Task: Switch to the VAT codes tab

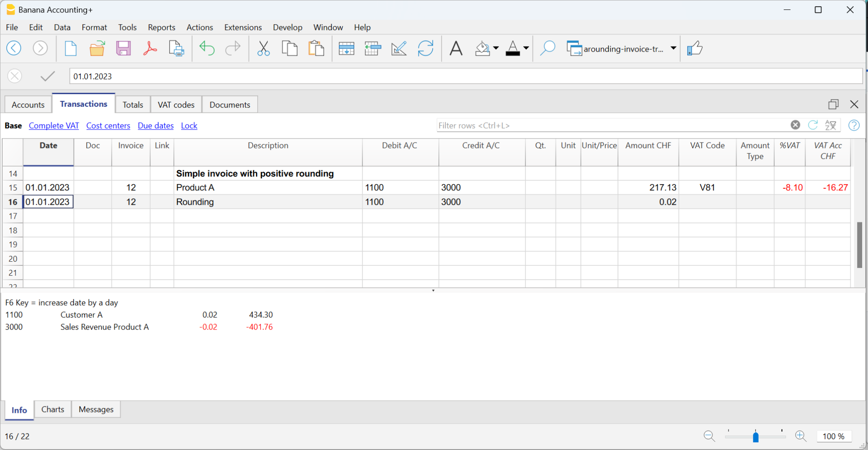Action: click(176, 105)
